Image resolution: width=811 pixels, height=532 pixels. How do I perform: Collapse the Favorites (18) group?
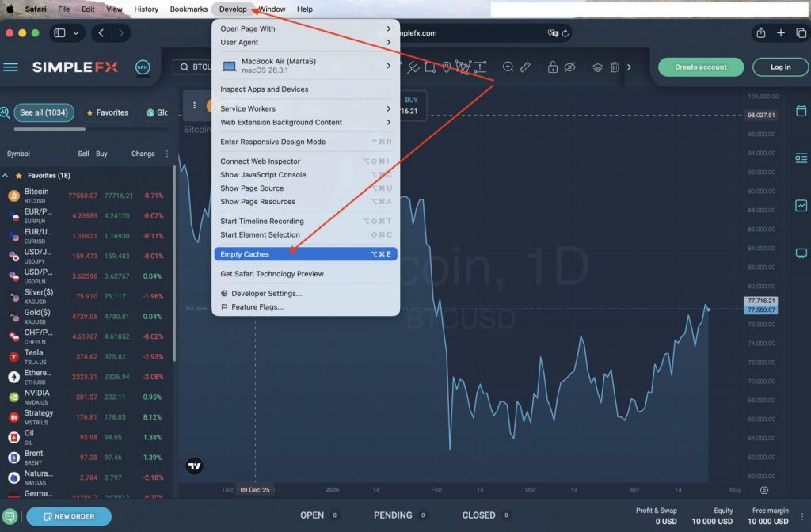coord(6,175)
